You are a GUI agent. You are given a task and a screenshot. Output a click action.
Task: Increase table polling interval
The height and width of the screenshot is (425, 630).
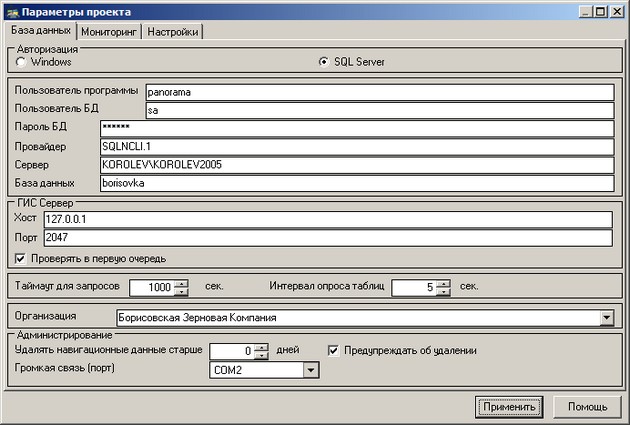point(443,283)
